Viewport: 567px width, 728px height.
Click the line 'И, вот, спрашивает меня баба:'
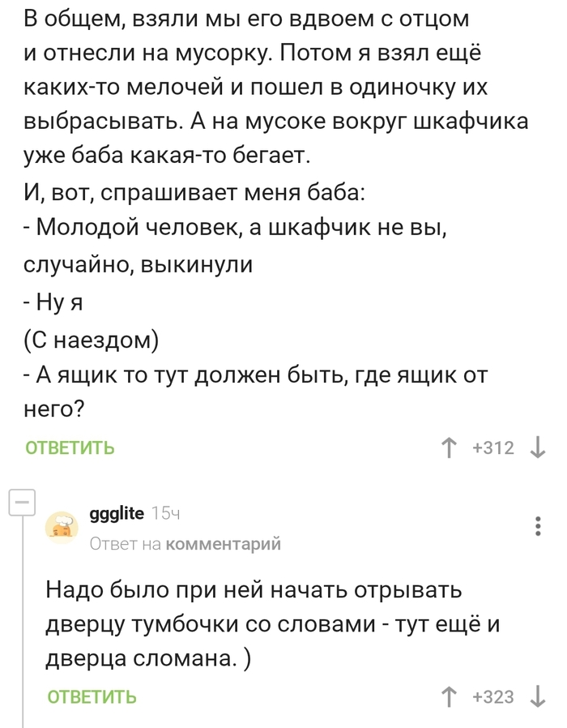(x=195, y=194)
